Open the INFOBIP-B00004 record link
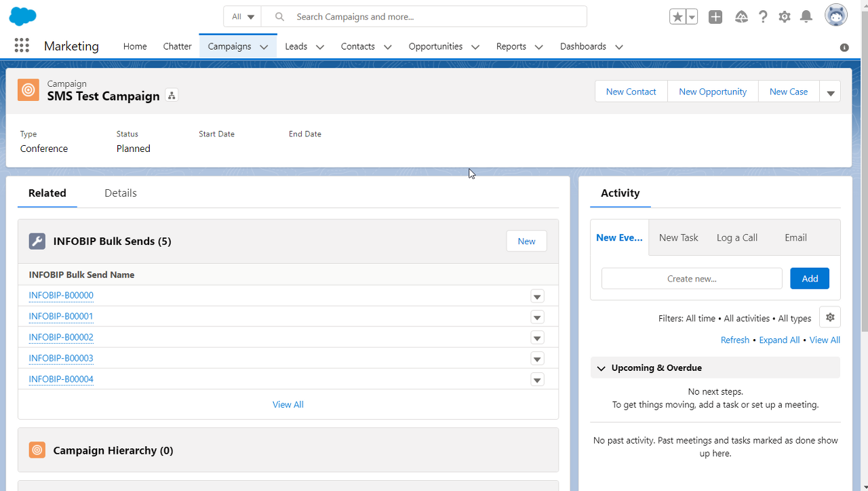 pos(61,380)
